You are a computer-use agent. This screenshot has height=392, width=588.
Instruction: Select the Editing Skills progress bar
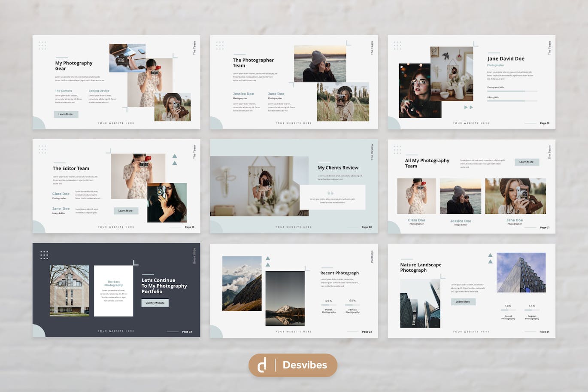(x=512, y=101)
